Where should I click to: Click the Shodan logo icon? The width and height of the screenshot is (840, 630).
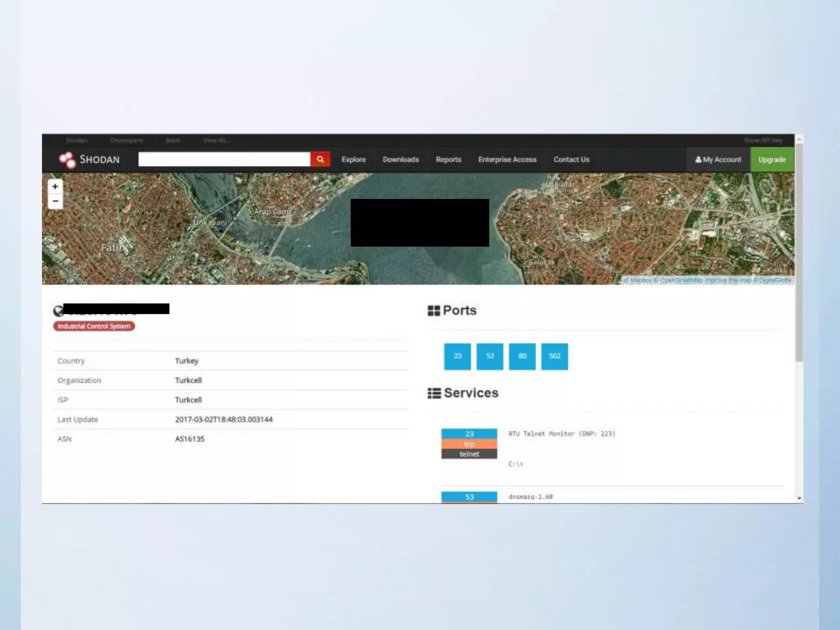(67, 160)
